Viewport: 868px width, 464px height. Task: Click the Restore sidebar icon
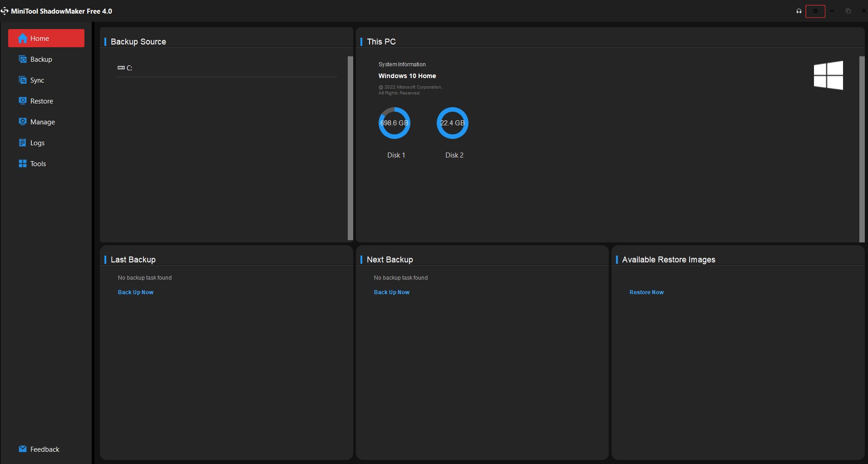(x=23, y=101)
